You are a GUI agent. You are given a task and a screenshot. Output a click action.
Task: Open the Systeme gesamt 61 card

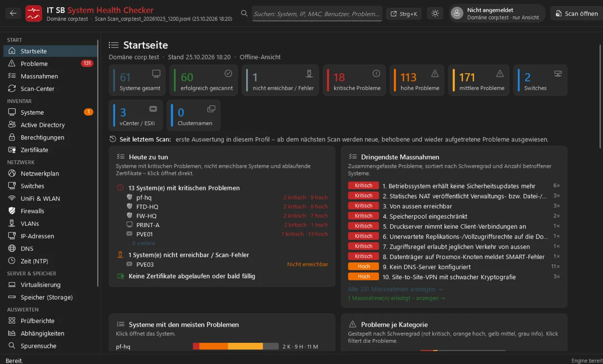point(137,80)
